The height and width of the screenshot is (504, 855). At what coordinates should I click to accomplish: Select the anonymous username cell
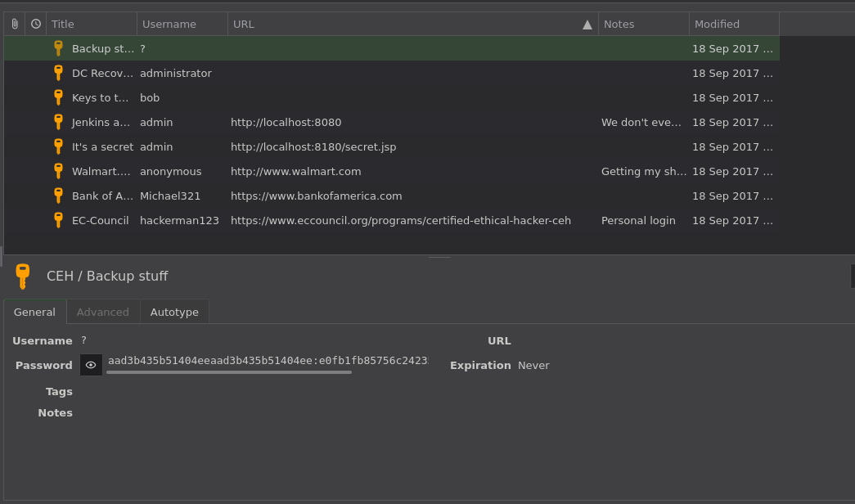tap(171, 171)
